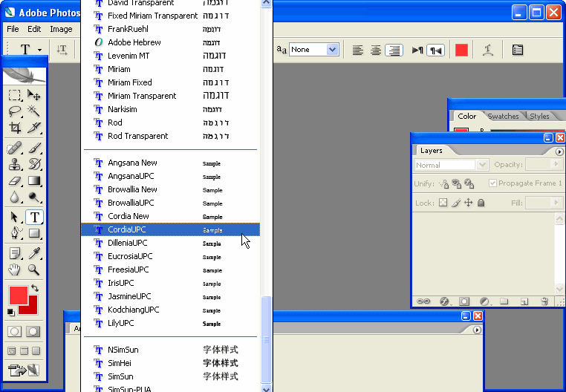
Task: Select the Gradient tool
Action: click(x=34, y=180)
